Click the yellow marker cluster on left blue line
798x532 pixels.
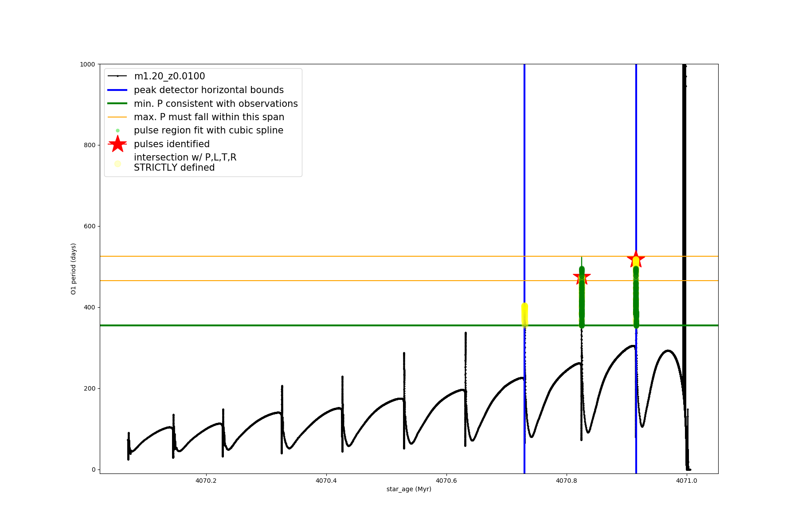pyautogui.click(x=524, y=315)
